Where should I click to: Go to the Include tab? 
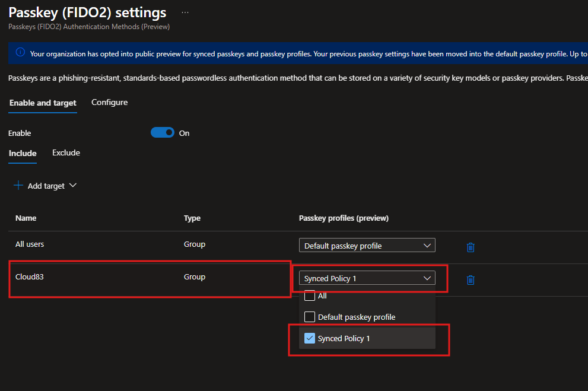tap(23, 153)
